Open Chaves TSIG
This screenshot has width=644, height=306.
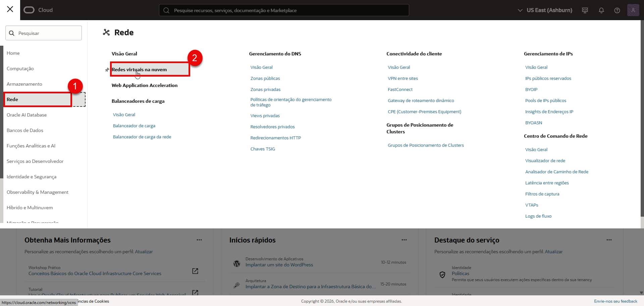click(x=263, y=149)
